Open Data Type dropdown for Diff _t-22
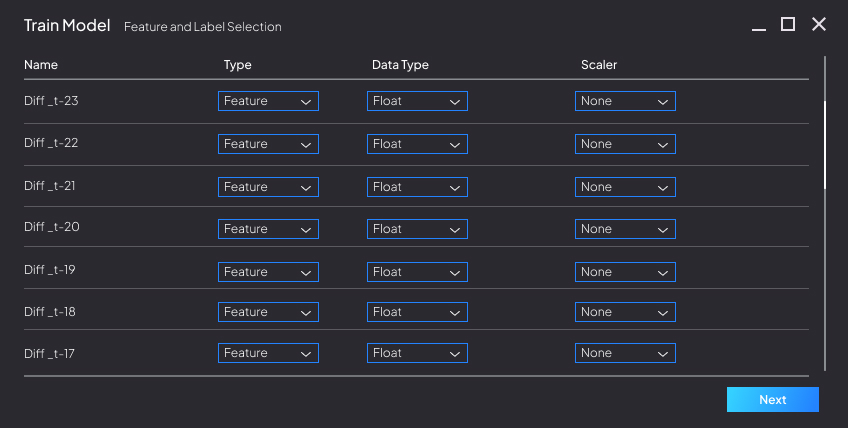The width and height of the screenshot is (848, 428). pos(417,144)
